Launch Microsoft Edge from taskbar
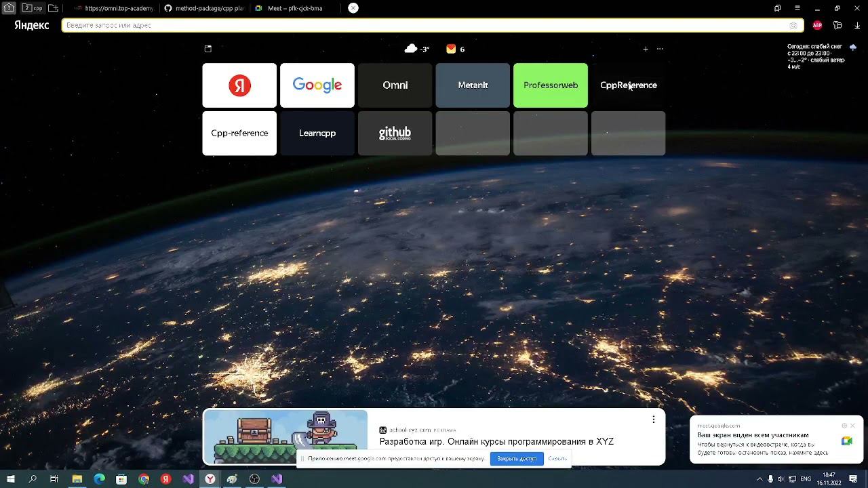The width and height of the screenshot is (868, 488). click(100, 479)
